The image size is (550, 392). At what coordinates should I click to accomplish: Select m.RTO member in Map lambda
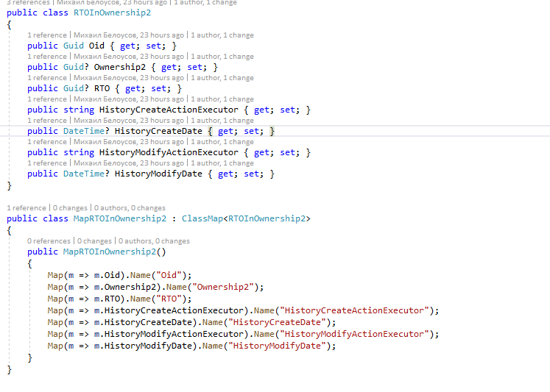[107, 299]
